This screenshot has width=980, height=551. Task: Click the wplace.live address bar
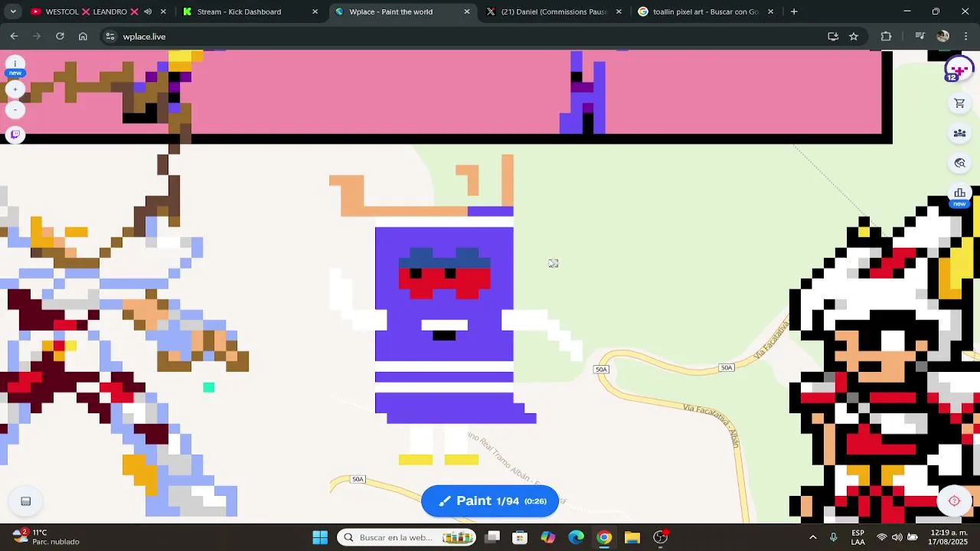[x=459, y=36]
